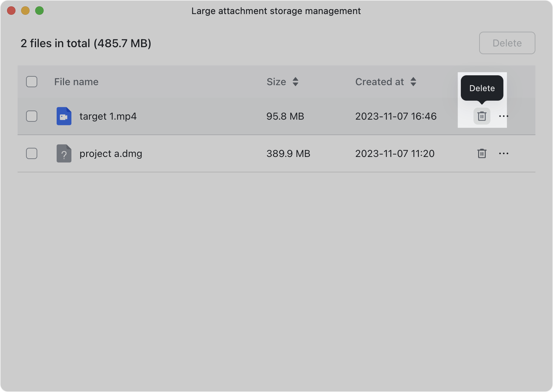Check the checkbox for project a.dmg
The image size is (553, 392).
pos(31,153)
